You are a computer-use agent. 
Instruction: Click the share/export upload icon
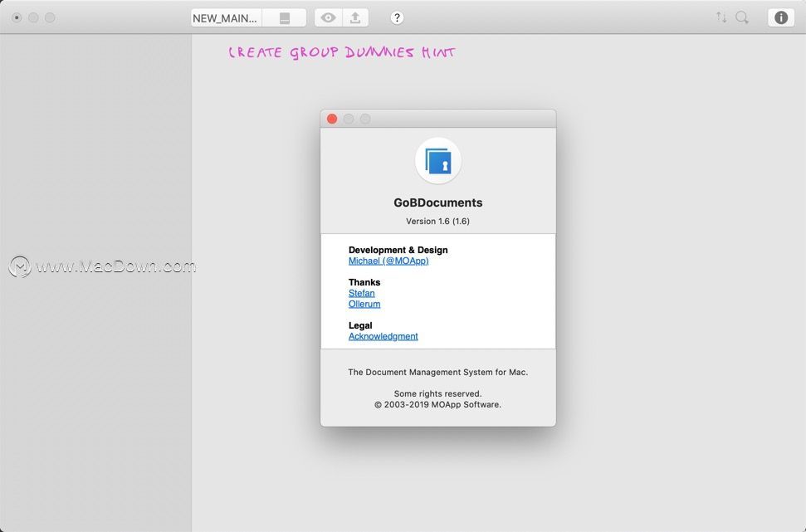355,18
